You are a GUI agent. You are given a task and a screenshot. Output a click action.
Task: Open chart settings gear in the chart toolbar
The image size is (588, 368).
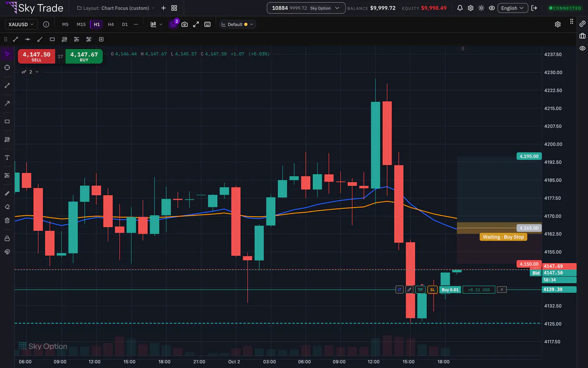(x=558, y=24)
